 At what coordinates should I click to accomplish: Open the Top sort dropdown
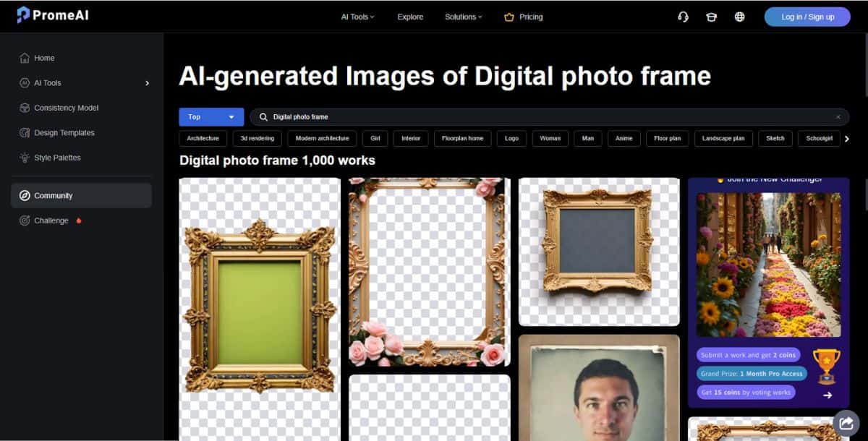pos(211,117)
